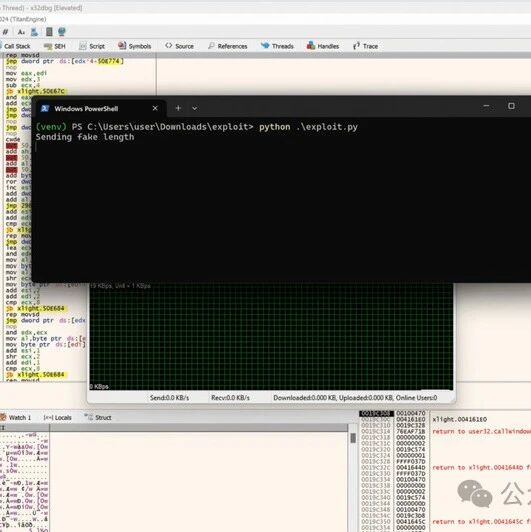Select the 'mov edx,3' disassembly line
531x532 pixels.
(x=23, y=79)
